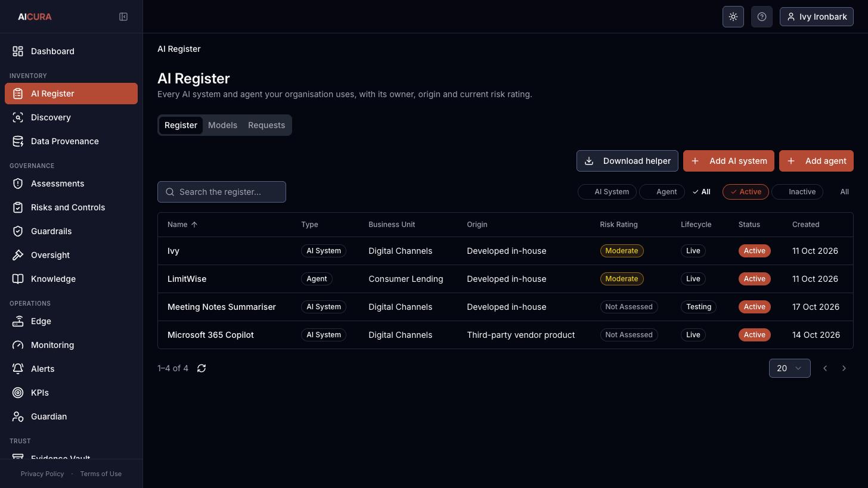Open the Microsoft 365 Copilot row

point(506,335)
